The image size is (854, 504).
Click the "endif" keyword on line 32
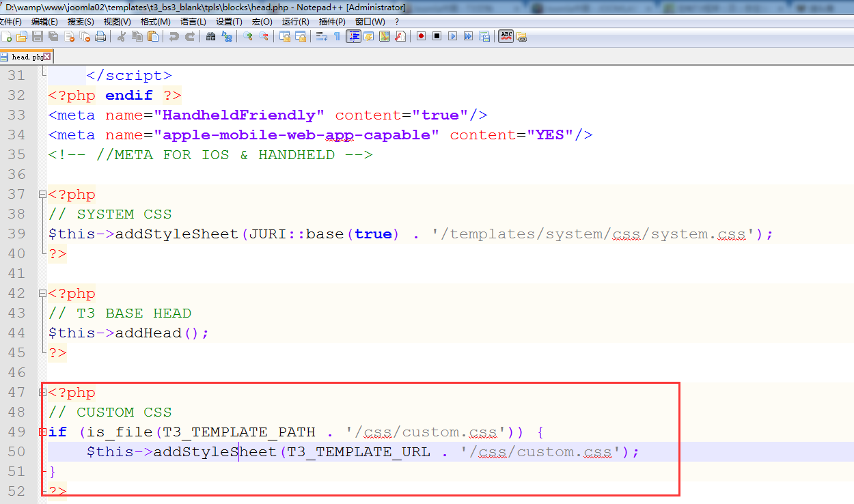pos(129,96)
